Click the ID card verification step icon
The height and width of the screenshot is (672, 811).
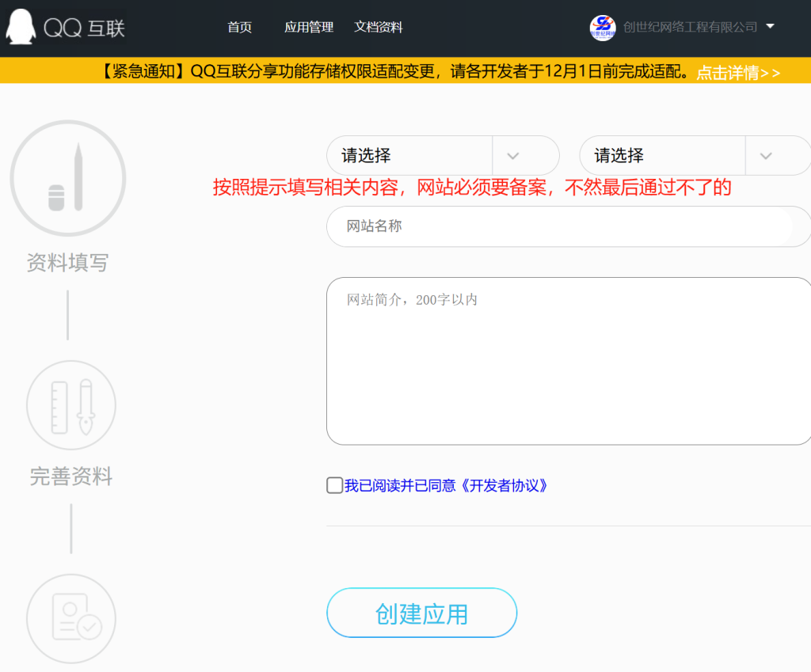tap(71, 618)
